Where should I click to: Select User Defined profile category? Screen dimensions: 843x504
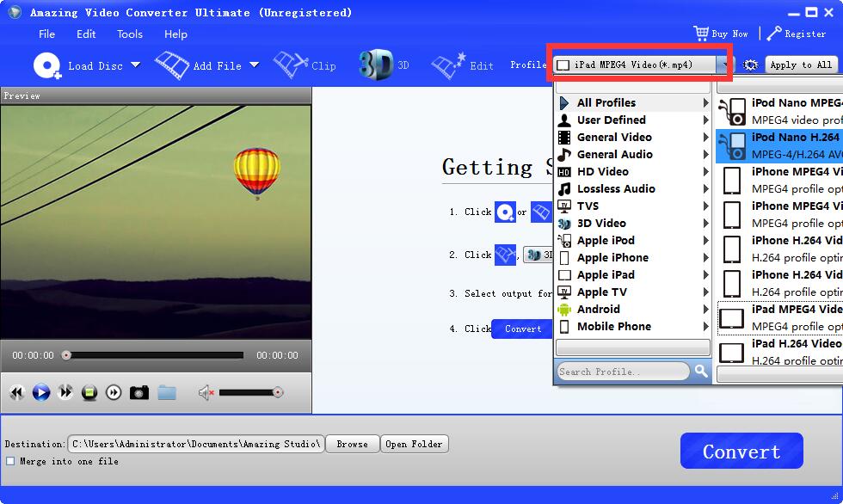pos(633,120)
